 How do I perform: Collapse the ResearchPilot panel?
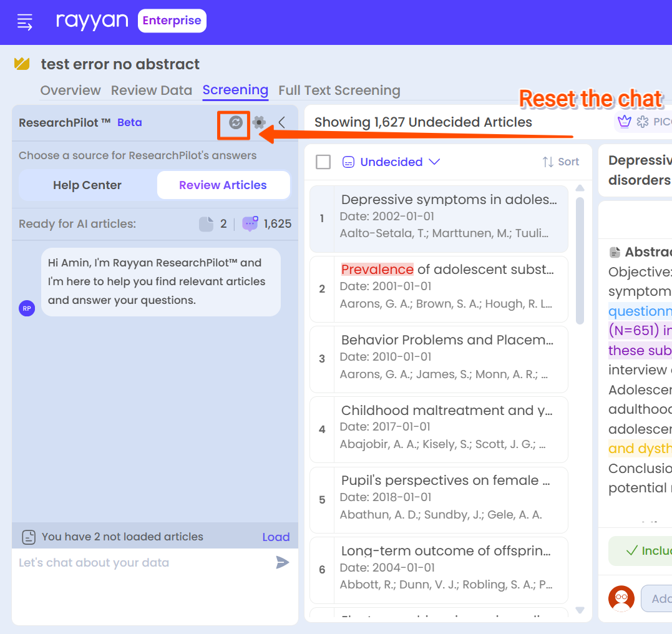pos(282,122)
